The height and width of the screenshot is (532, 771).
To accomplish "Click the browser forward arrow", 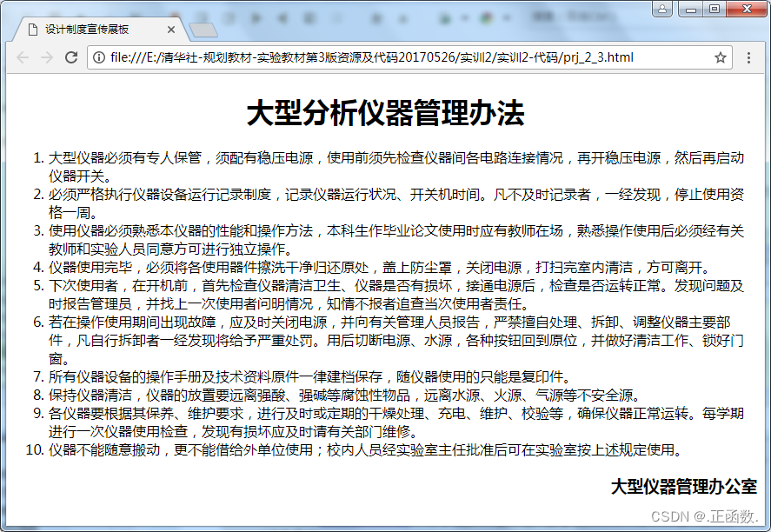I will [47, 57].
